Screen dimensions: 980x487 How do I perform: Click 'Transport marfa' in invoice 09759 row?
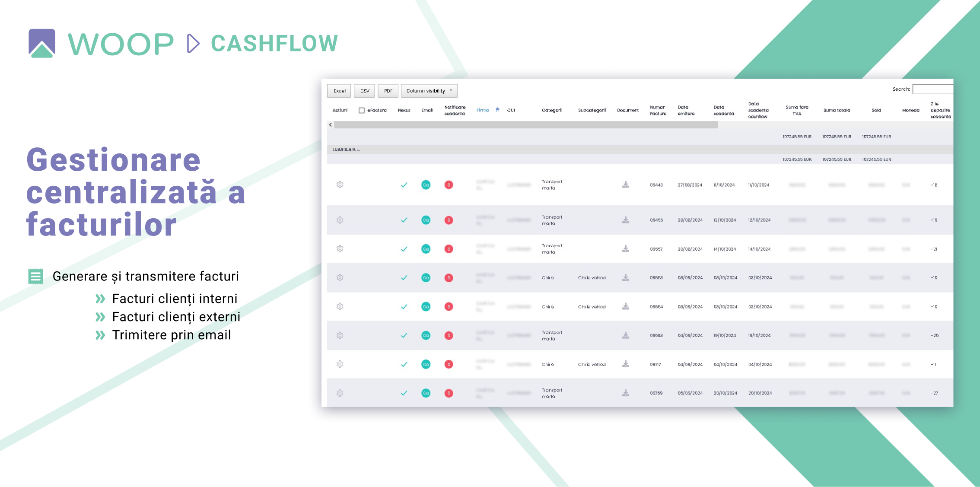[x=552, y=393]
